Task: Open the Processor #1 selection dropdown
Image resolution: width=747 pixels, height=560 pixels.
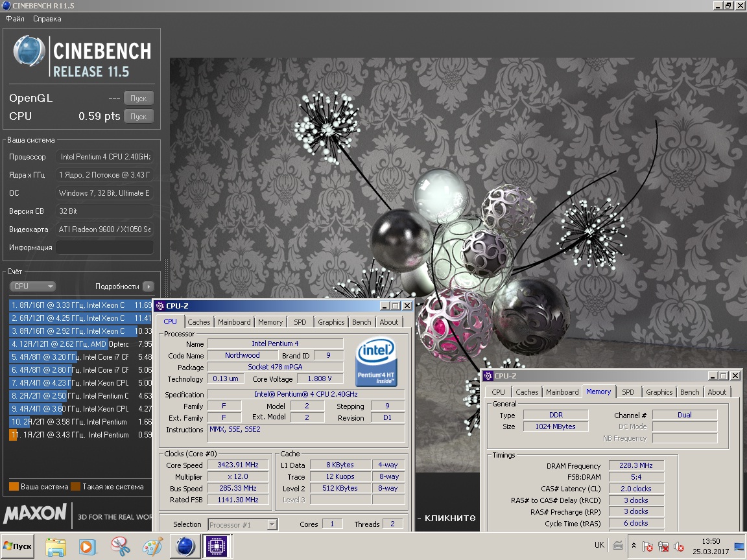Action: (x=243, y=525)
